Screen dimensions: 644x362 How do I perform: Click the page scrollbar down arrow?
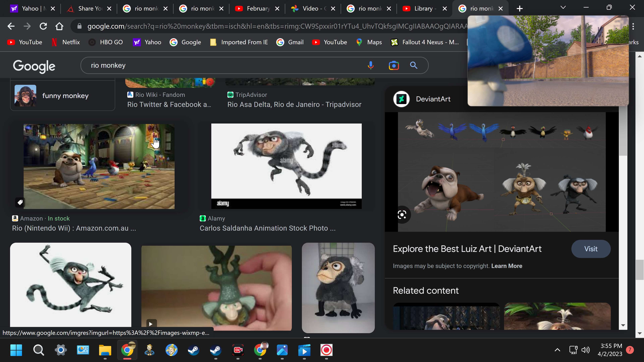pyautogui.click(x=639, y=333)
